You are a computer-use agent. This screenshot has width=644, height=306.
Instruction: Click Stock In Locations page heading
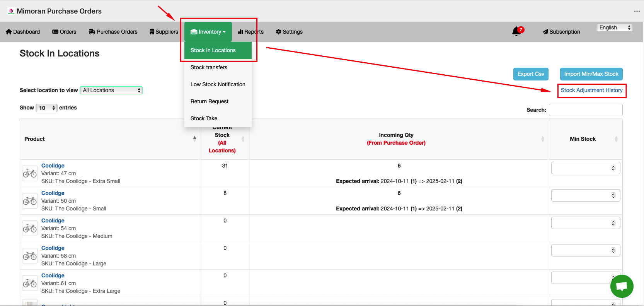coord(60,53)
